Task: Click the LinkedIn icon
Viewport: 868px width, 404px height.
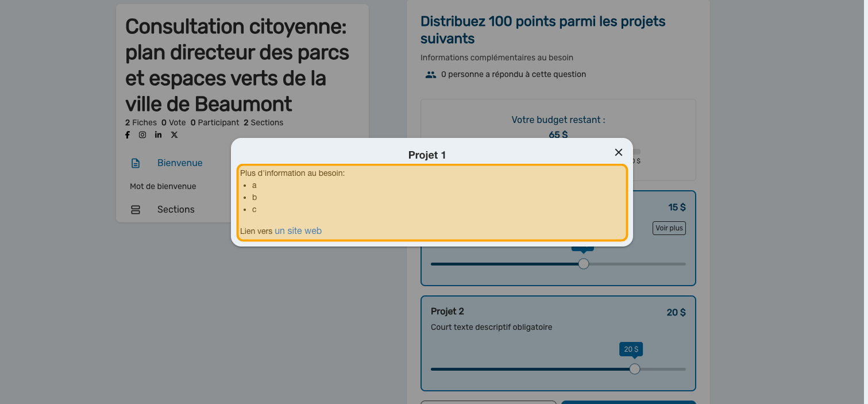Action: click(158, 135)
